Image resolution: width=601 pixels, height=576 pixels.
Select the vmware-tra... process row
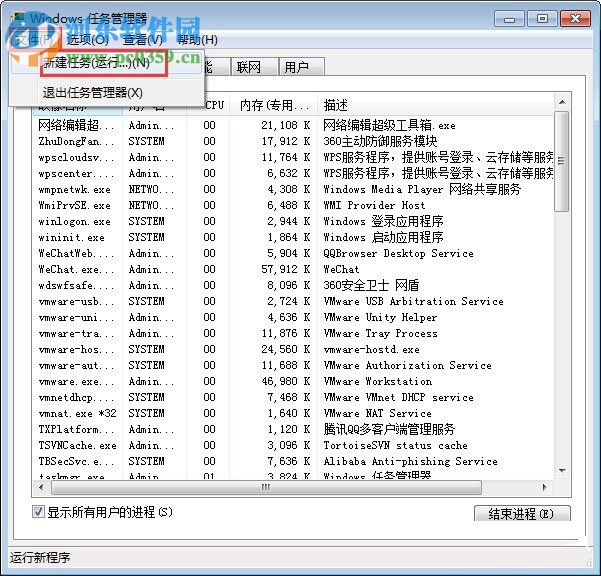coord(293,333)
